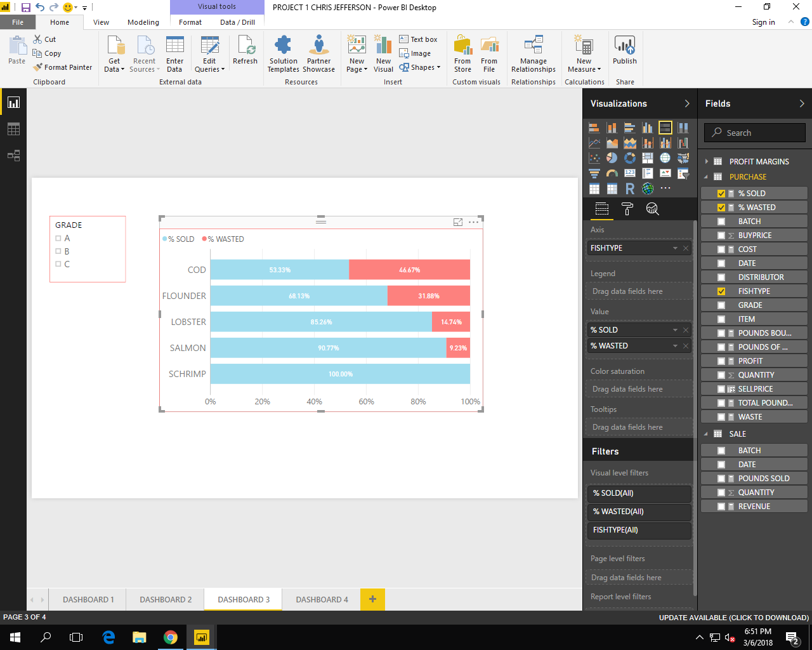
Task: Go to the DASHBOARD 4 page tab
Action: tap(322, 599)
